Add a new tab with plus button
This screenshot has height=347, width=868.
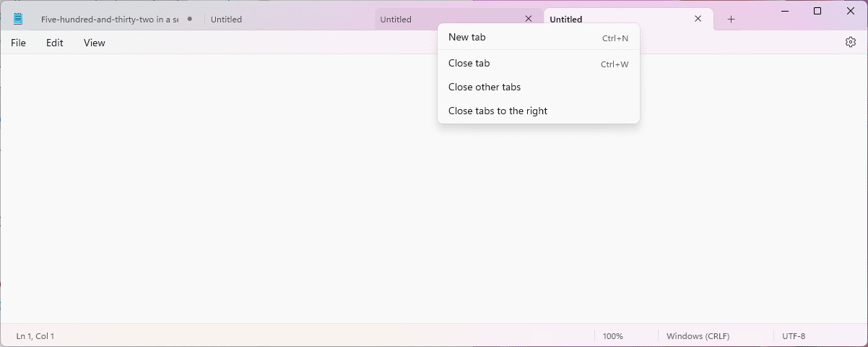731,20
